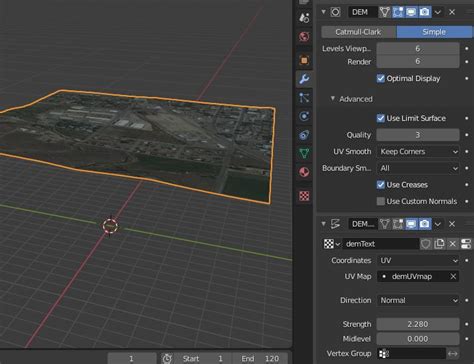This screenshot has height=364, width=474.
Task: Click the demText texture name field
Action: [381, 244]
